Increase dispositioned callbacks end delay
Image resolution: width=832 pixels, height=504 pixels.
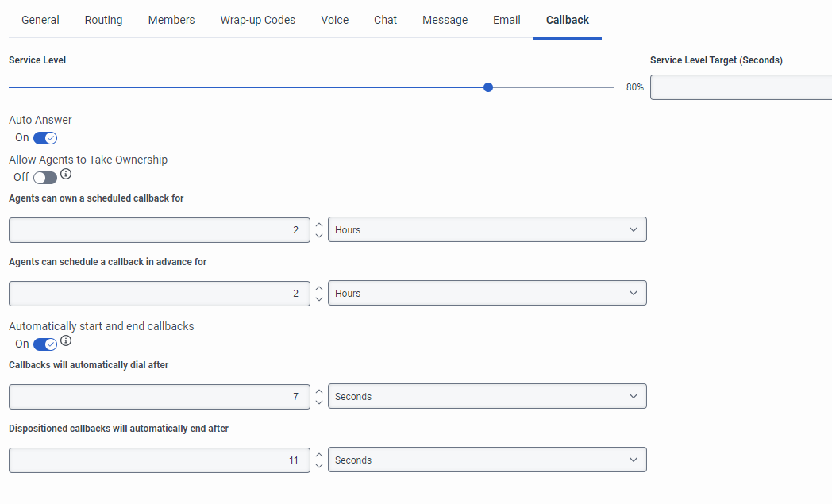319,455
